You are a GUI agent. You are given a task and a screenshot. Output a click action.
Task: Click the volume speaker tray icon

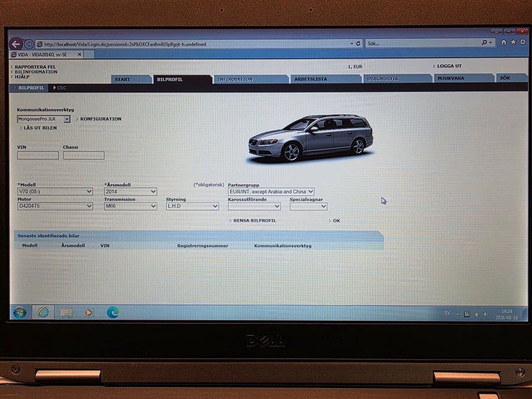pos(486,314)
